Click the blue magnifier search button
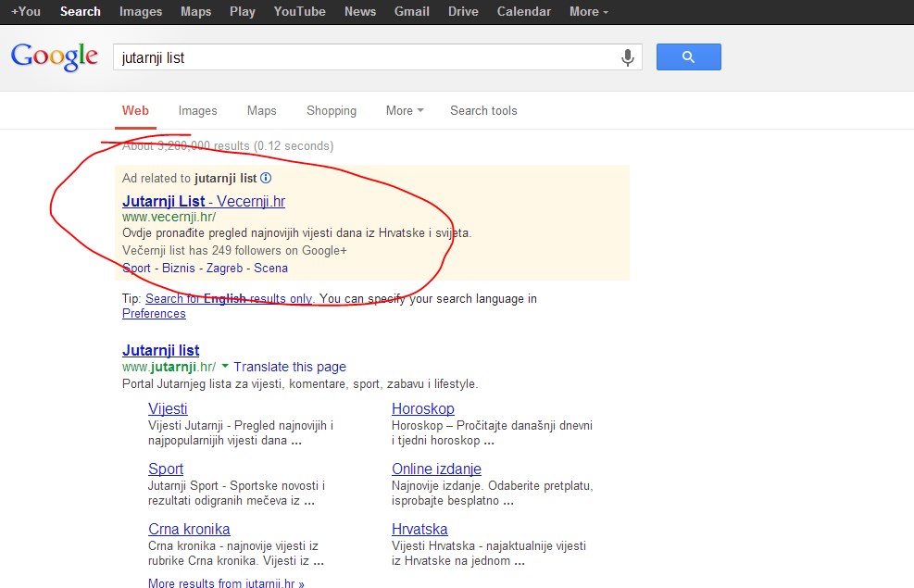The width and height of the screenshot is (914, 588). click(x=688, y=57)
